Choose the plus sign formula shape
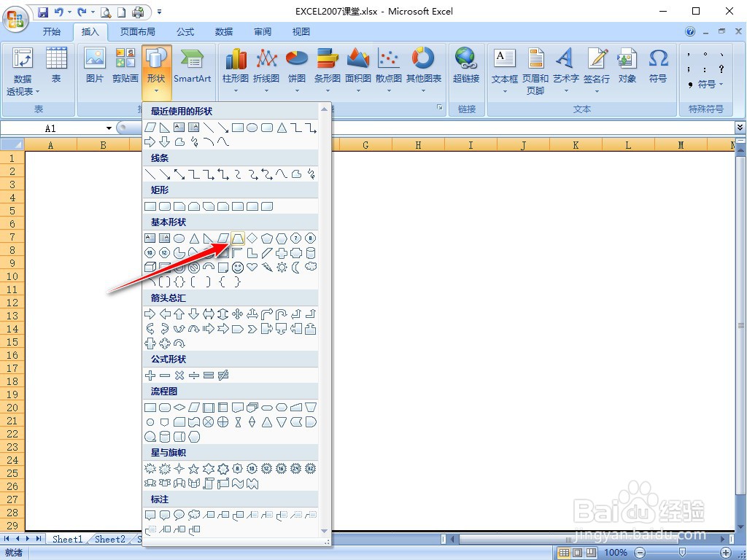 click(x=150, y=376)
